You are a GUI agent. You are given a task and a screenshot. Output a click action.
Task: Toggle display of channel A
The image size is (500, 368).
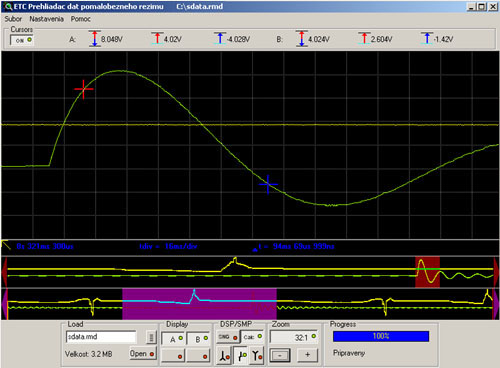tap(173, 339)
